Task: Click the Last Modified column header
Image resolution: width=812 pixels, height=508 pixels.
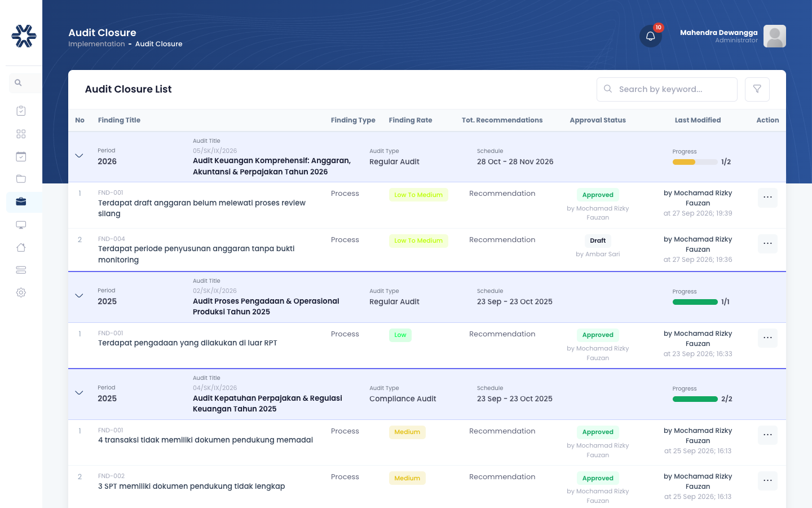Action: [x=698, y=120]
